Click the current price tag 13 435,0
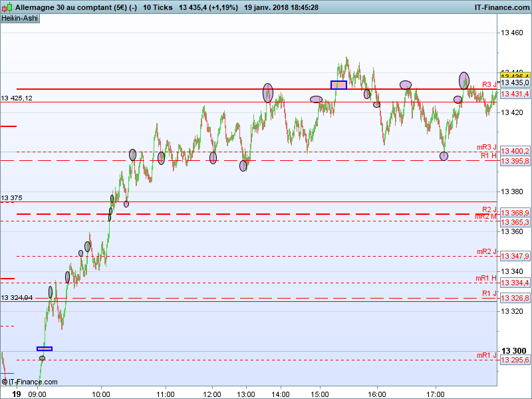 (515, 82)
